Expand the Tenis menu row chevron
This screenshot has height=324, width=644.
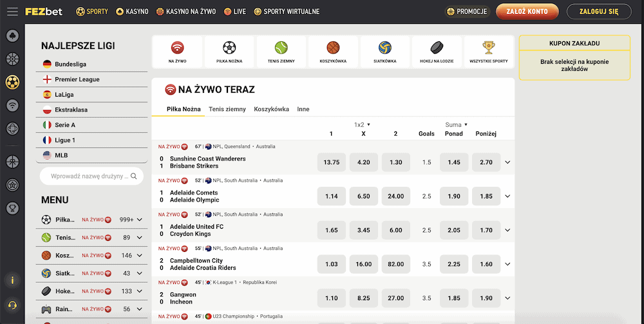pyautogui.click(x=140, y=237)
